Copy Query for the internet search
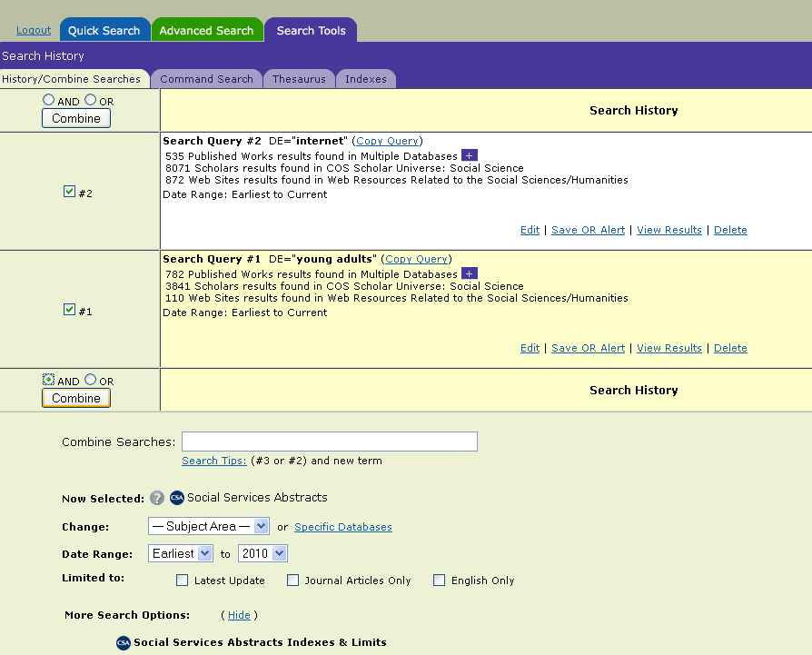Image resolution: width=812 pixels, height=655 pixels. click(x=387, y=141)
